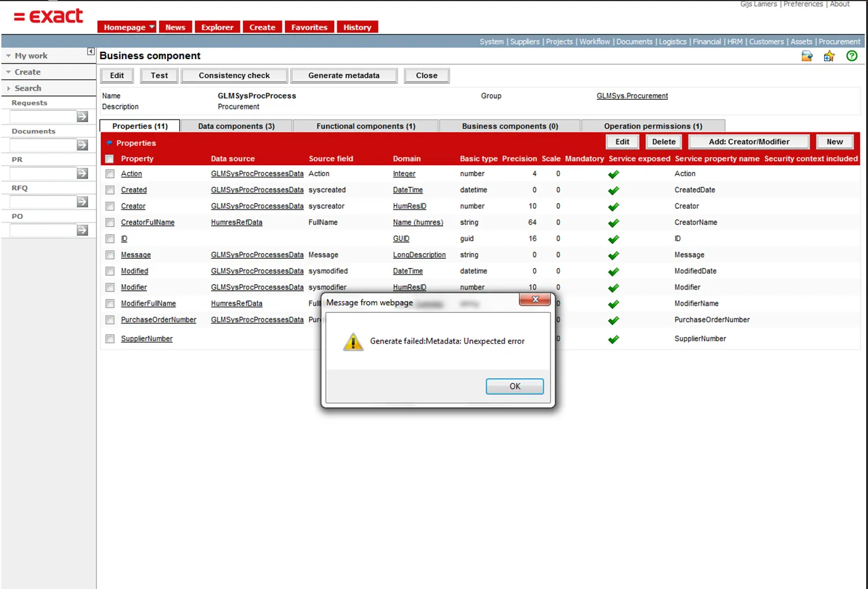Click the Generate metadata button
The width and height of the screenshot is (868, 589).
coord(343,76)
